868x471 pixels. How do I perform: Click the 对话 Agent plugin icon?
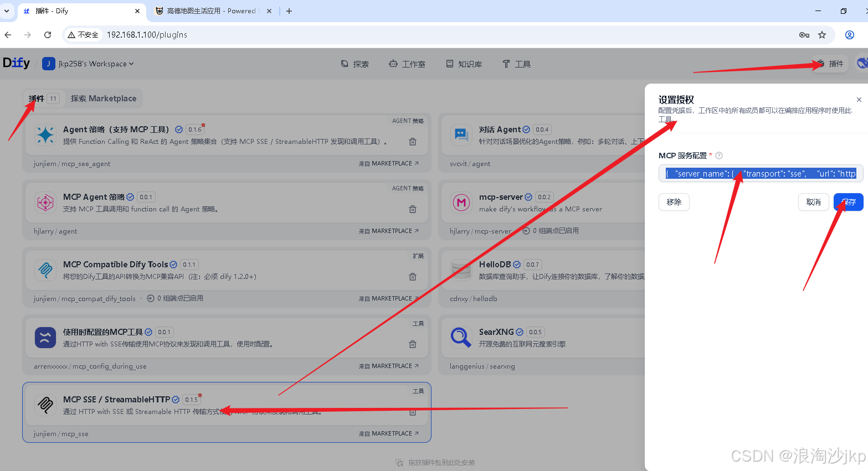coord(461,135)
